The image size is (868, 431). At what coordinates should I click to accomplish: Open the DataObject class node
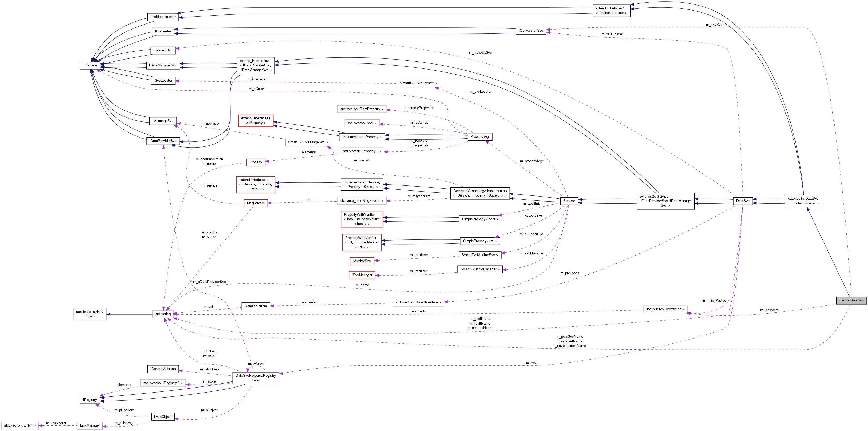click(x=163, y=417)
